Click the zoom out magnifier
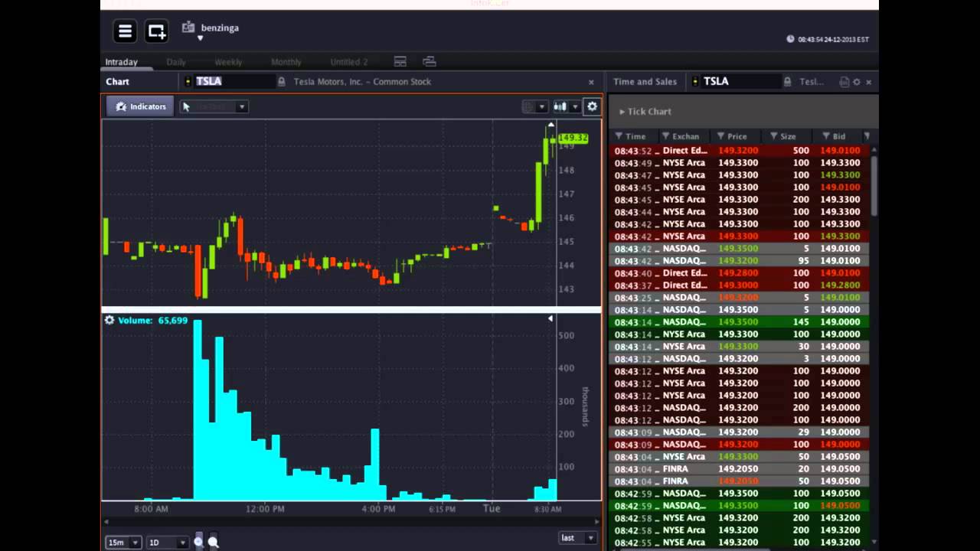 click(213, 542)
